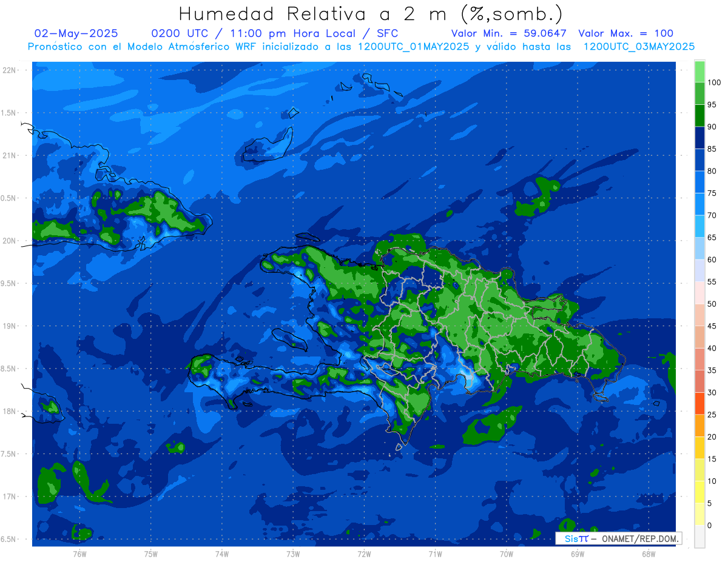Click the colorbar value "75"
Screen dimensions: 728x562
coord(712,193)
